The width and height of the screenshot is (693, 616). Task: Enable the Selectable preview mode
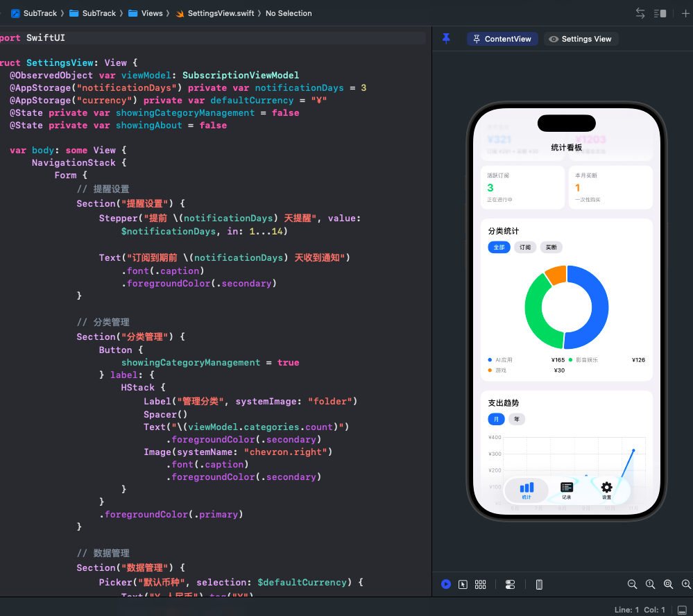(x=463, y=584)
